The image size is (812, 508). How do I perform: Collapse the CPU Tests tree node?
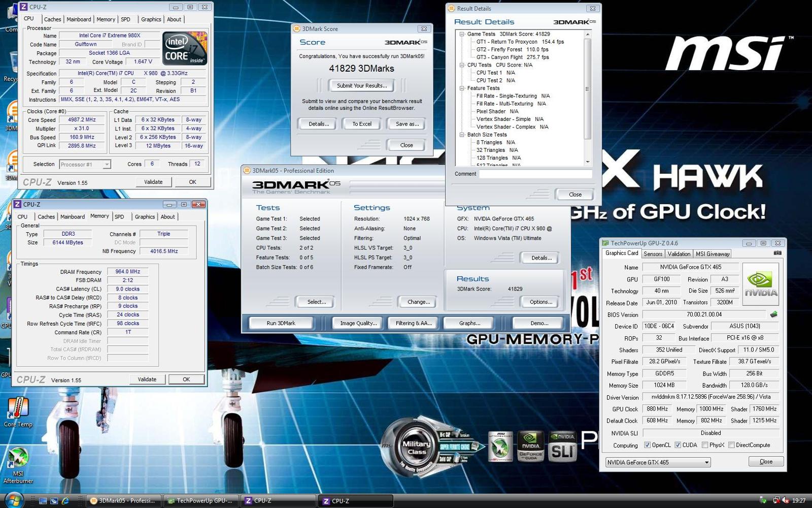(462, 65)
